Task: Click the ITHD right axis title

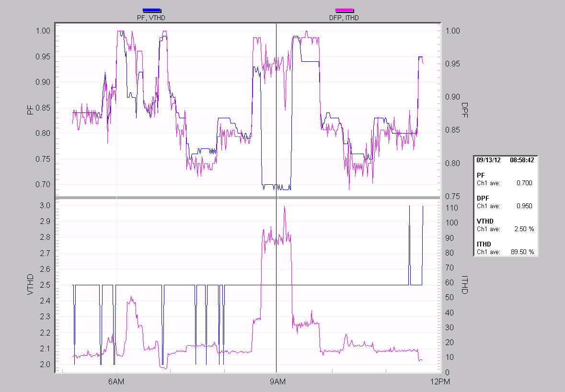Action: (464, 284)
